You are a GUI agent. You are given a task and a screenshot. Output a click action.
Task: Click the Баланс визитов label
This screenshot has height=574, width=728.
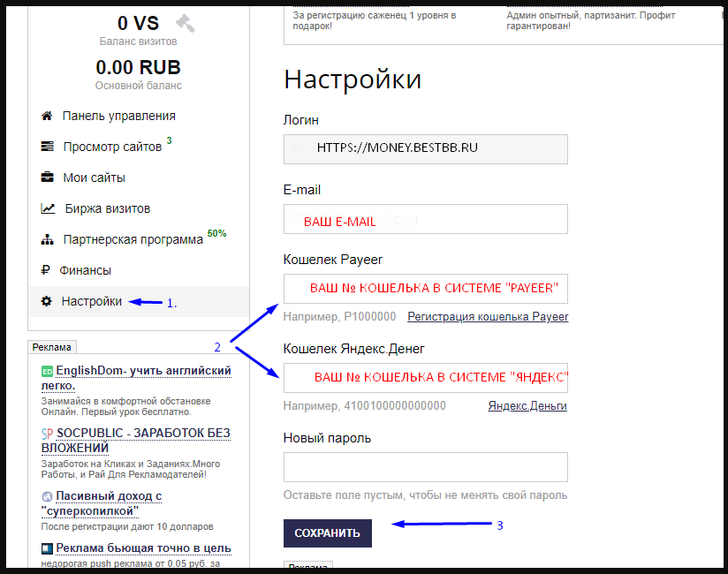[138, 42]
